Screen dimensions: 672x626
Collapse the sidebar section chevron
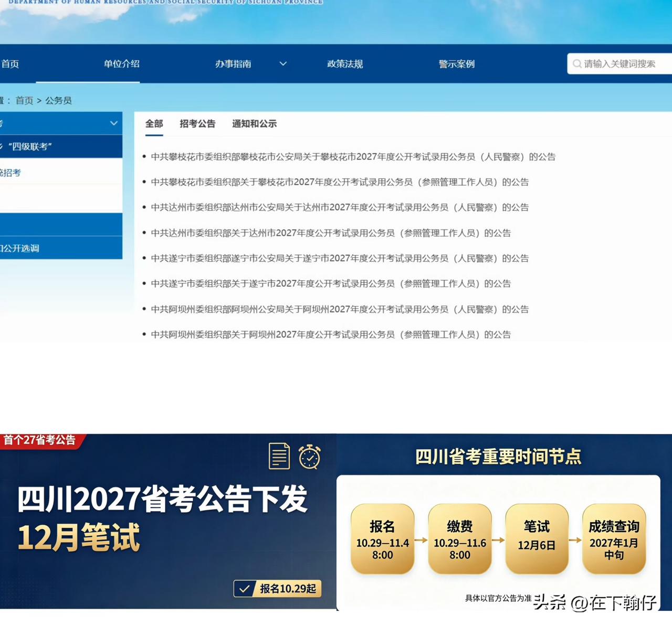pyautogui.click(x=113, y=123)
